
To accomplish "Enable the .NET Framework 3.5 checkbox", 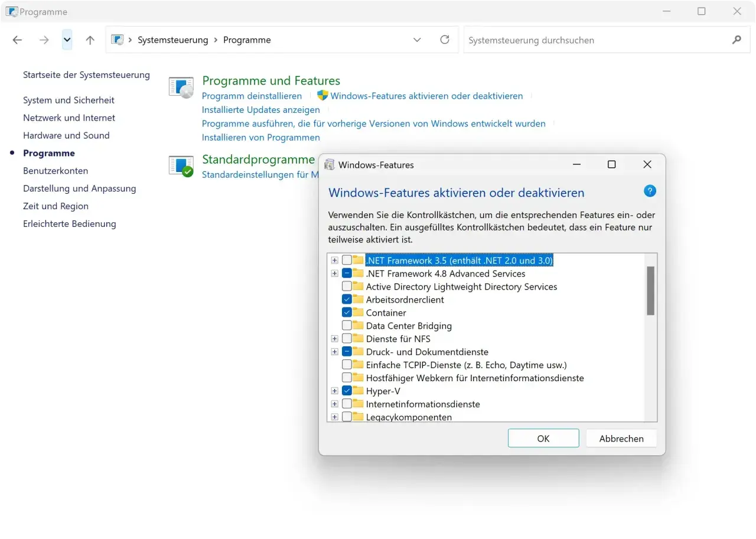I will pyautogui.click(x=347, y=261).
